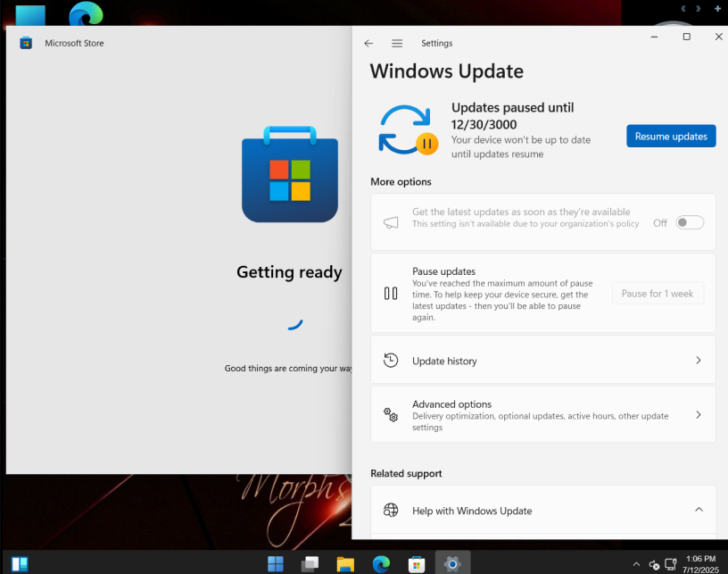This screenshot has width=728, height=574.
Task: Click the Windows Update paused sync icon
Action: pos(408,130)
